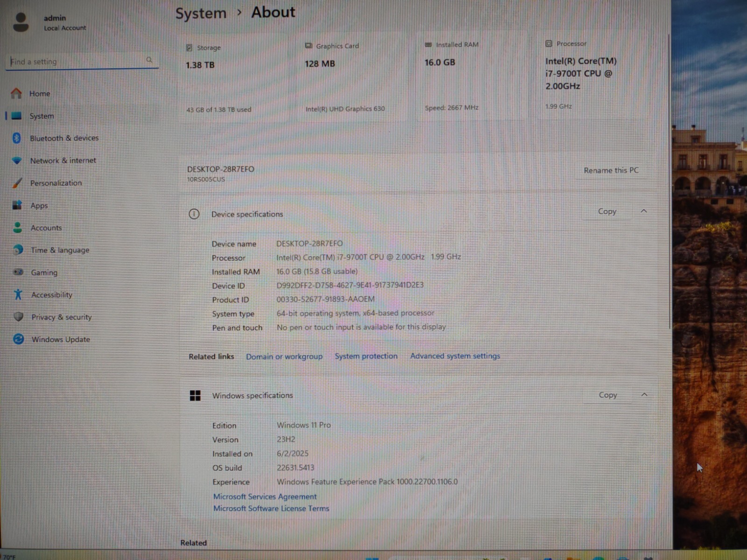Click the Device ID value text
Screen dimensions: 747x560
350,285
